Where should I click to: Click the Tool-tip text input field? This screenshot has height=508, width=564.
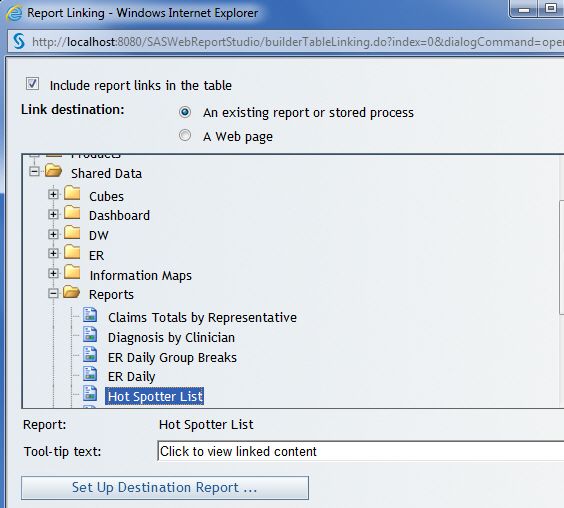(x=360, y=451)
